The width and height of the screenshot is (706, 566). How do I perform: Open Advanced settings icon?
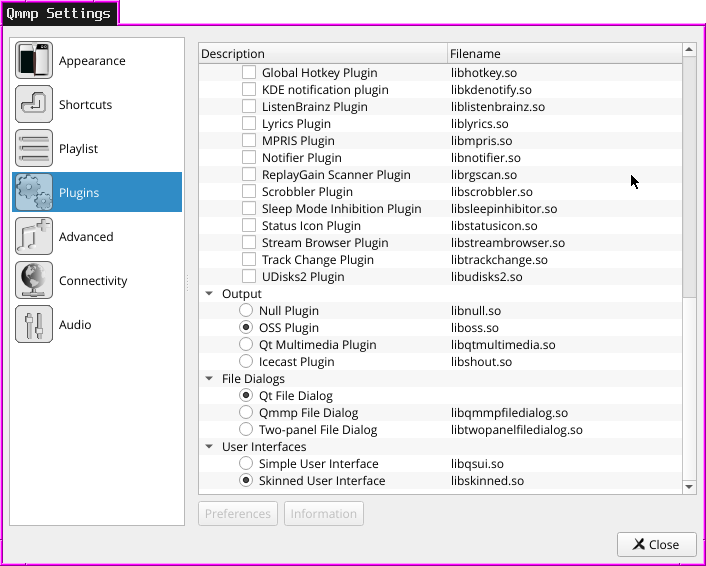pos(34,237)
